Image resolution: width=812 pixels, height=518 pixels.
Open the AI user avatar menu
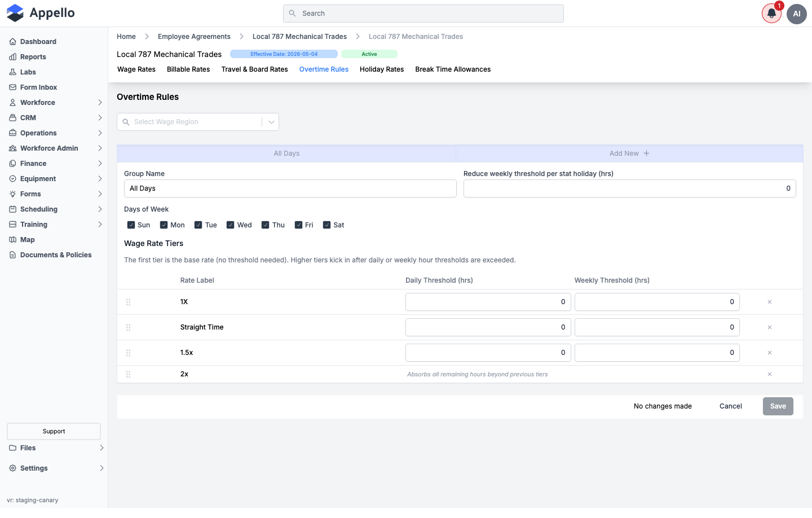point(797,14)
